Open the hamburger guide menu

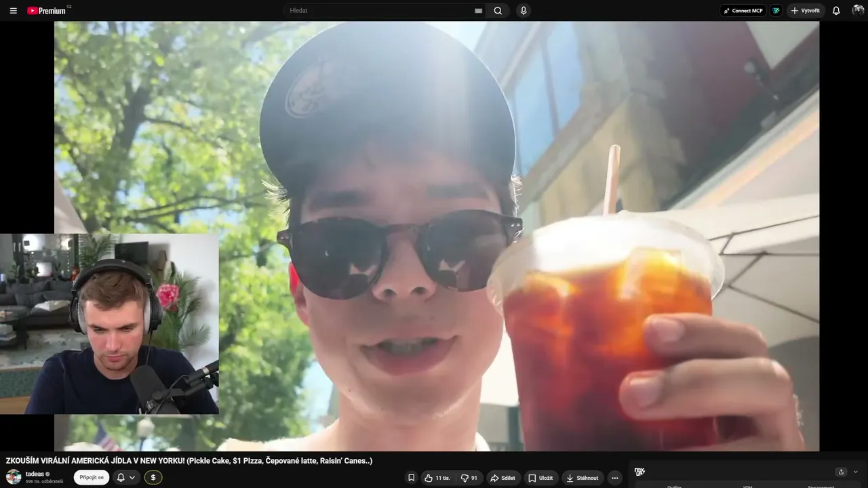[13, 11]
